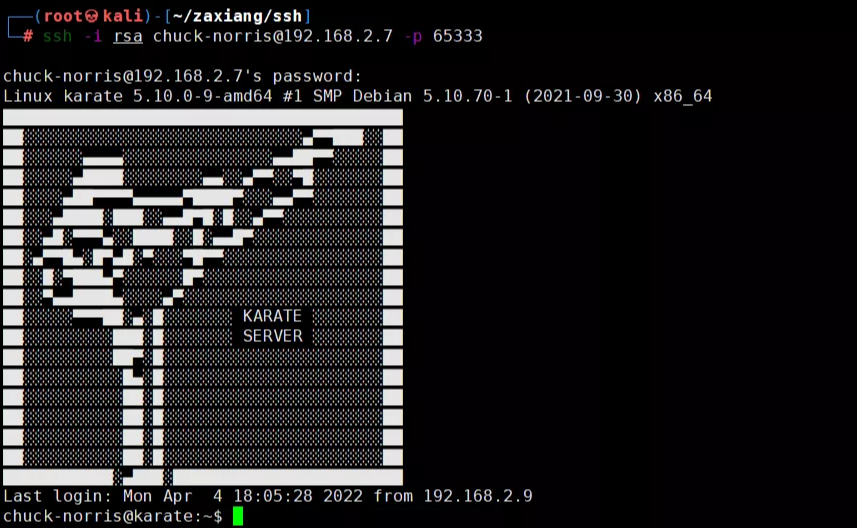857x528 pixels.
Task: Click the '-i' option flag
Action: [93, 37]
